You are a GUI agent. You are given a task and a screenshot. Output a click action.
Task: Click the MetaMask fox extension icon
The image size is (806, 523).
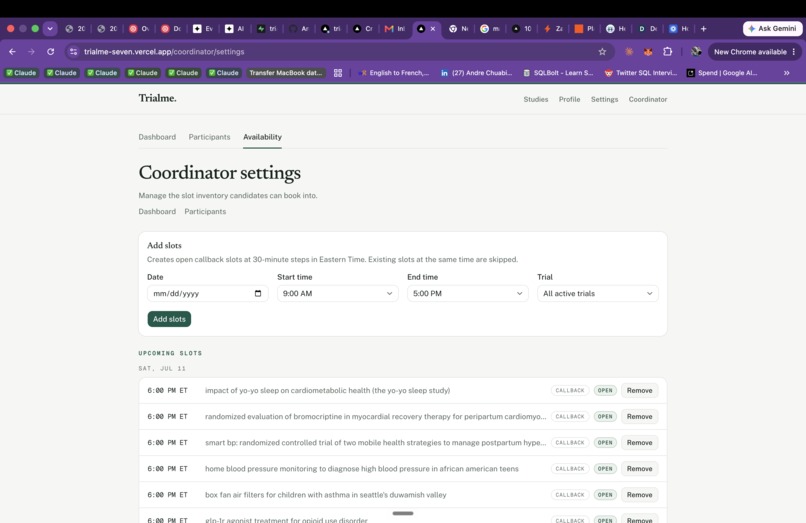(x=648, y=51)
